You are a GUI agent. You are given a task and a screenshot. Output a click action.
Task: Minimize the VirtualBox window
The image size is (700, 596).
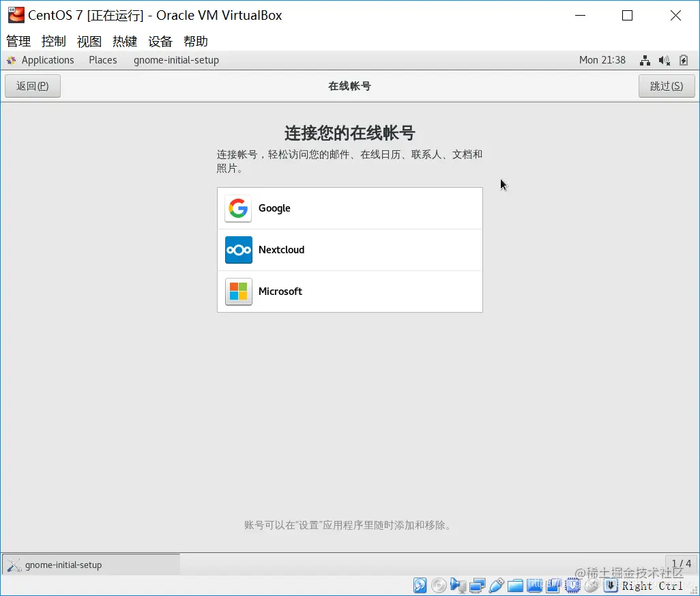pyautogui.click(x=580, y=15)
